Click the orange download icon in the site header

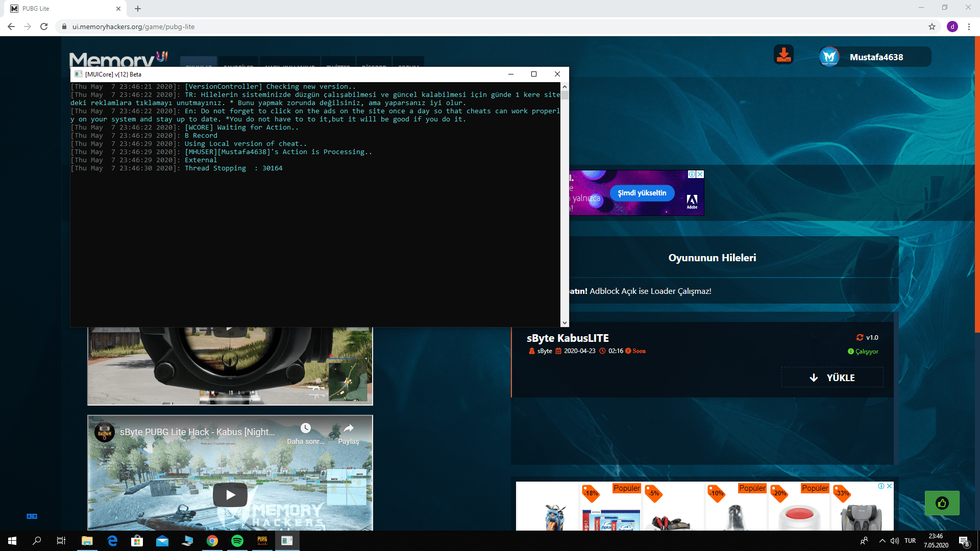click(x=783, y=55)
